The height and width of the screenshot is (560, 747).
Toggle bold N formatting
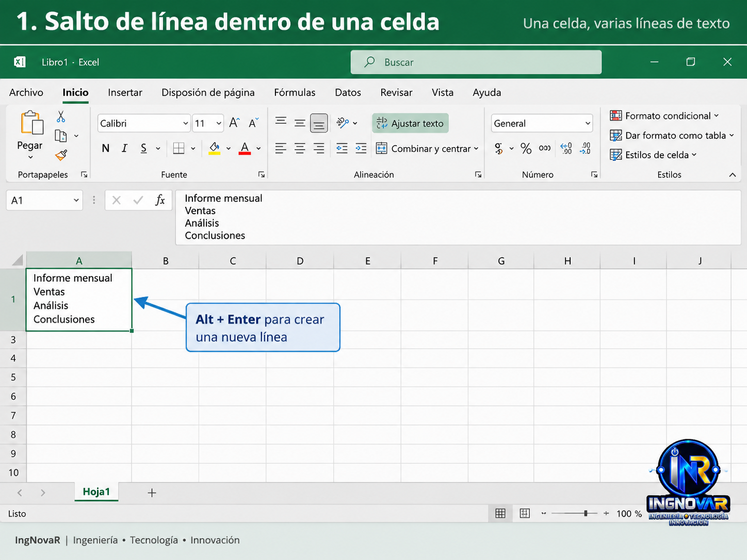click(x=106, y=149)
